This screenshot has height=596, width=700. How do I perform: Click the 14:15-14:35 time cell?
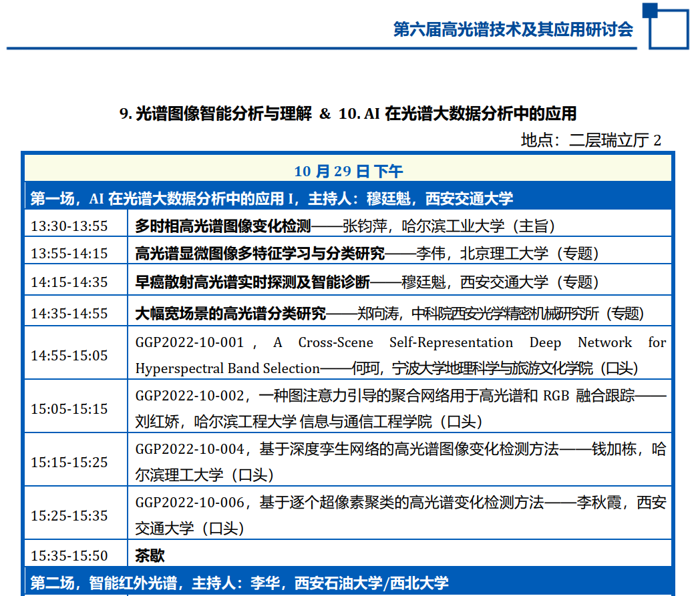point(69,282)
